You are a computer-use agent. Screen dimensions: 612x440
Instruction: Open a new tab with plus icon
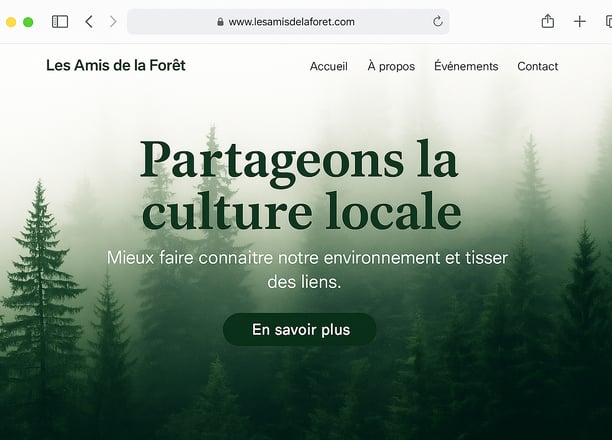coord(580,21)
